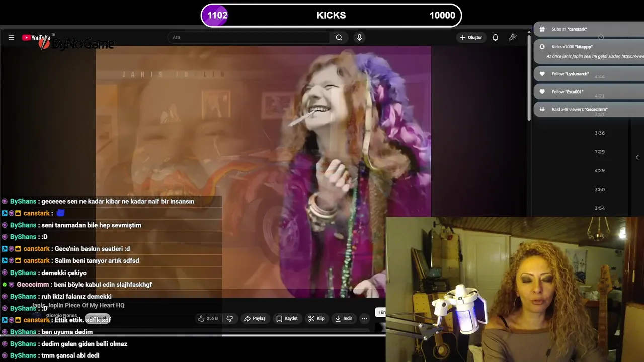Screen dimensions: 644x362
Task: Download video with İndir button
Action: click(x=344, y=318)
